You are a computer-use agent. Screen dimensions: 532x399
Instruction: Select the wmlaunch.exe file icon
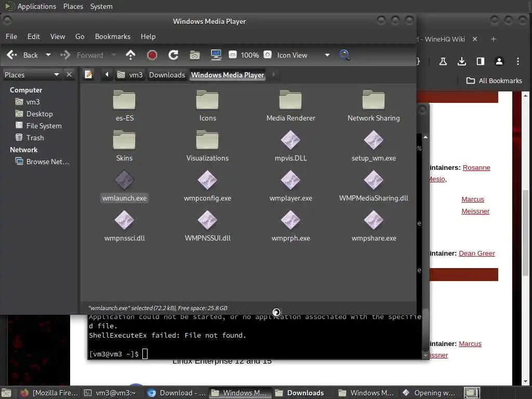pyautogui.click(x=125, y=180)
